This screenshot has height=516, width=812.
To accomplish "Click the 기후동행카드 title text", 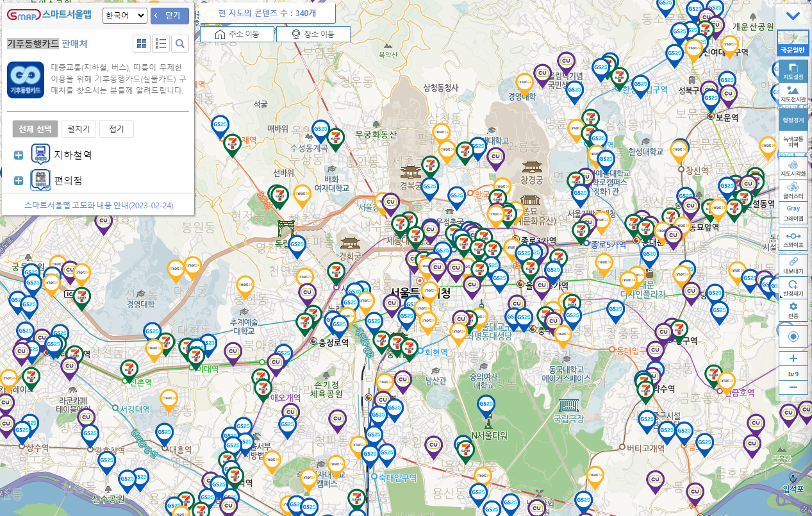I will pyautogui.click(x=33, y=44).
